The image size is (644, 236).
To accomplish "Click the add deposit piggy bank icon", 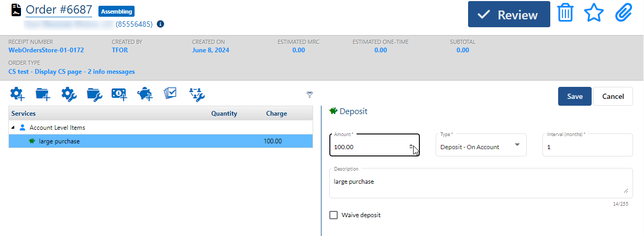I will point(145,94).
